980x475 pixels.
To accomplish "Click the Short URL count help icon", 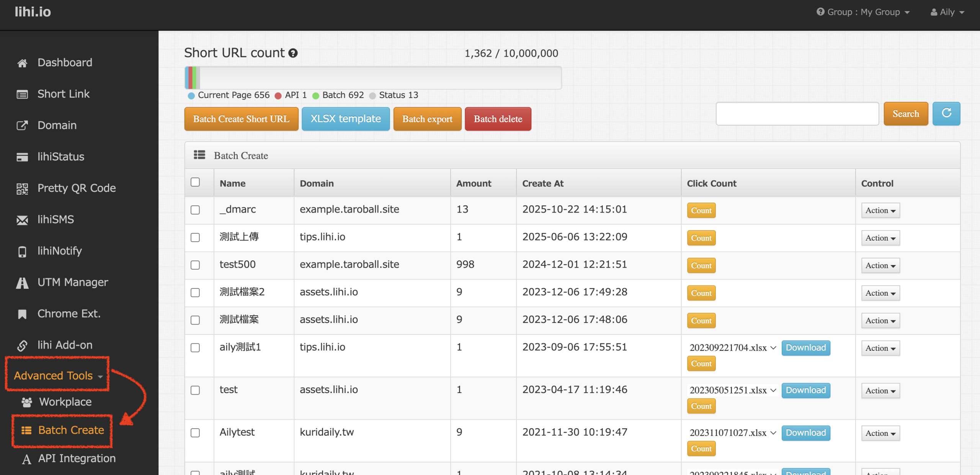I will 293,53.
